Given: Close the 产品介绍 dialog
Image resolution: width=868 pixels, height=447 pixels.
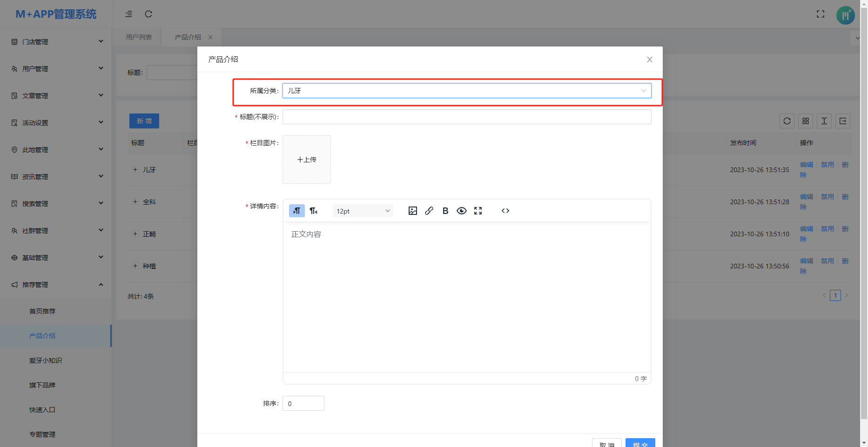Looking at the screenshot, I should (x=650, y=60).
